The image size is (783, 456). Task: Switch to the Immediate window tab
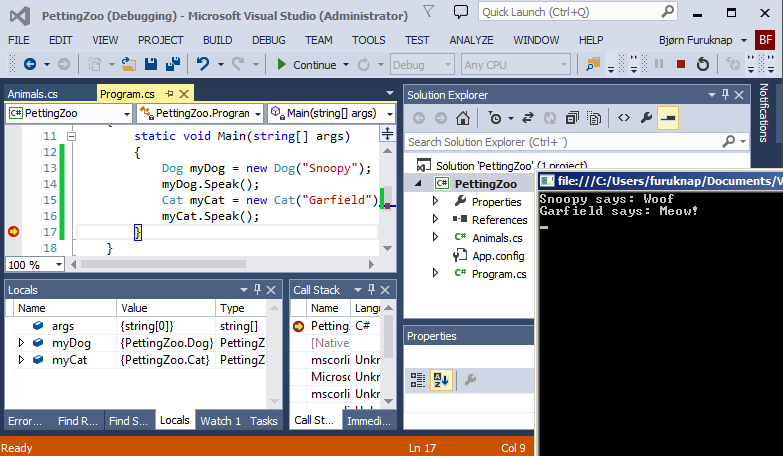point(369,421)
